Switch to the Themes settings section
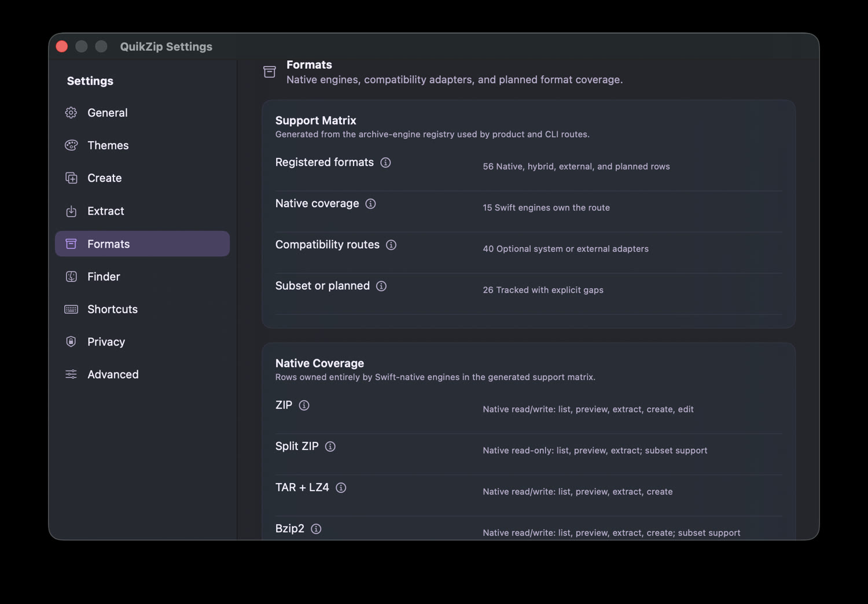The width and height of the screenshot is (868, 604). [x=142, y=145]
